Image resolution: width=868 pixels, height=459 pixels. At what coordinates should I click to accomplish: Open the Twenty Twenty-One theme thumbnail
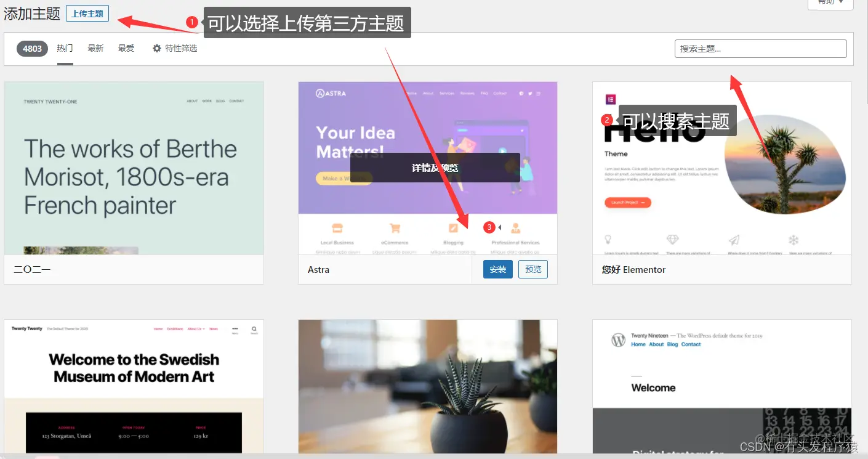coord(134,168)
